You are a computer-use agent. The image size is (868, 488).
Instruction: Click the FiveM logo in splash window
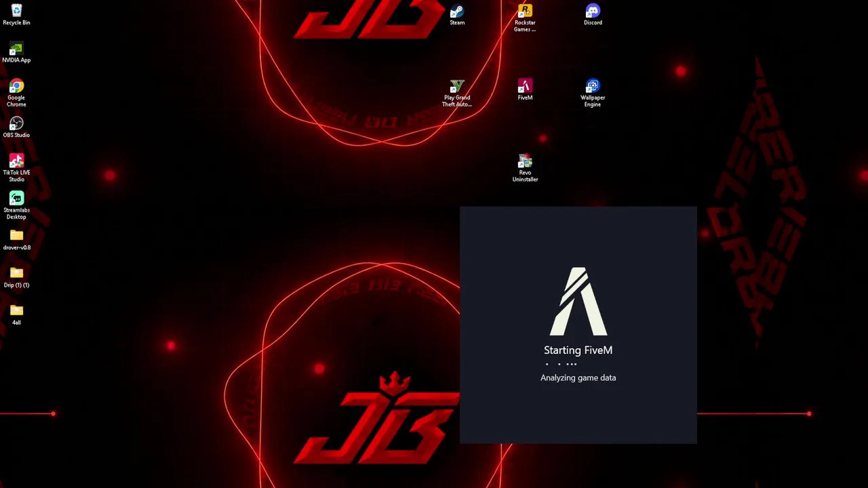[578, 302]
